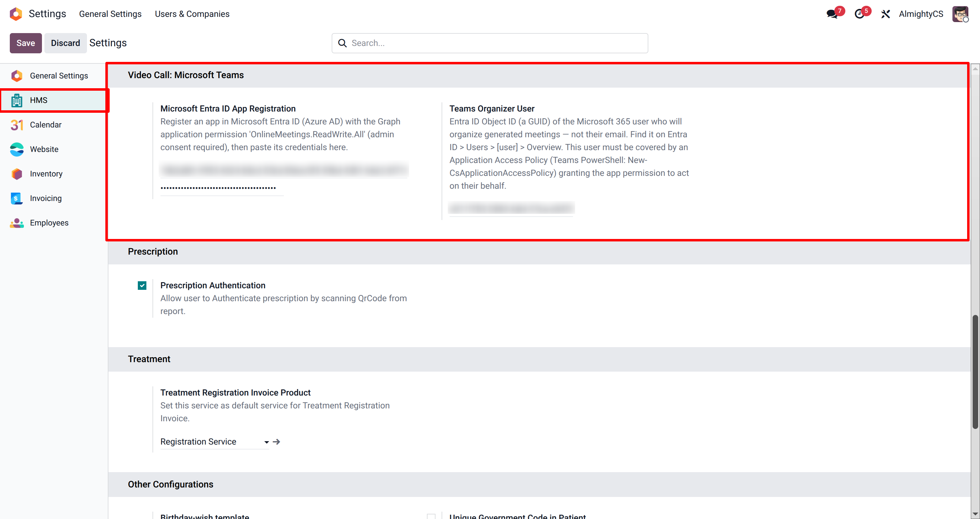Open the General Settings top menu
The height and width of the screenshot is (519, 980).
pos(110,14)
